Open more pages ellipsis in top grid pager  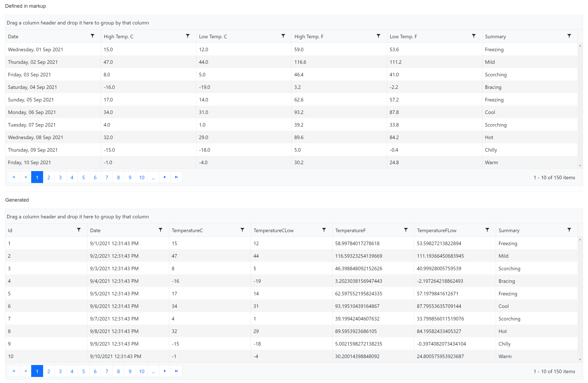(x=153, y=177)
